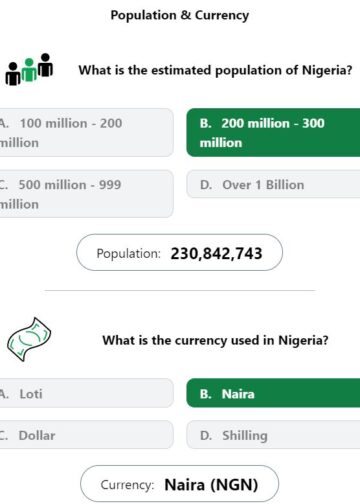
Task: Pick the Loti currency option
Action: [86, 393]
